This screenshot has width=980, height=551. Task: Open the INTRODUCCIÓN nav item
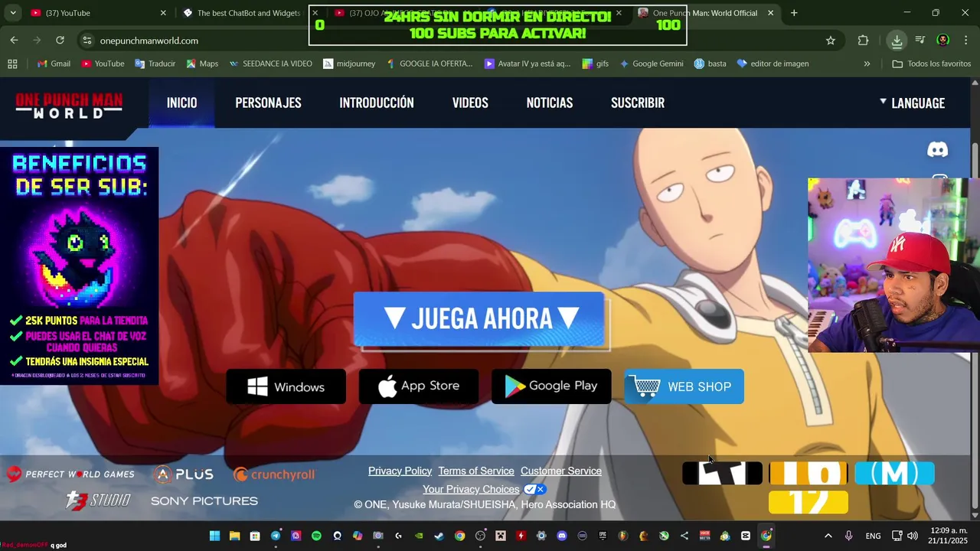pyautogui.click(x=377, y=103)
